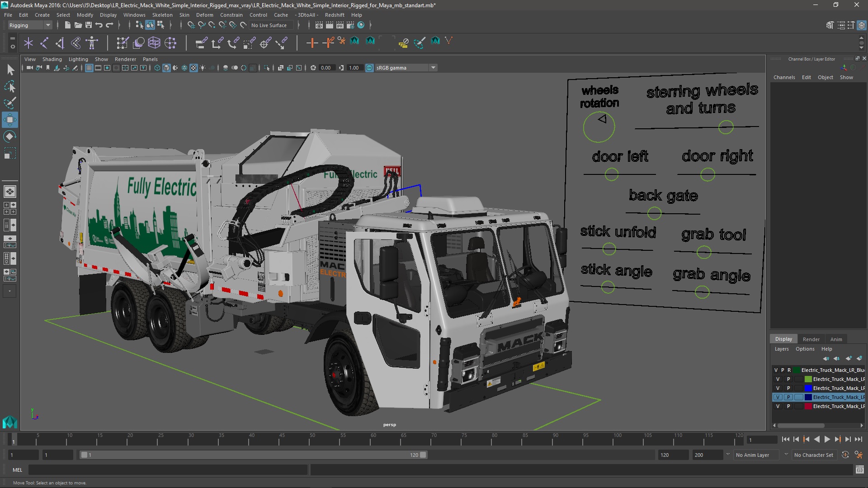Open the Rigging menu set dropdown
The image size is (868, 488).
30,25
